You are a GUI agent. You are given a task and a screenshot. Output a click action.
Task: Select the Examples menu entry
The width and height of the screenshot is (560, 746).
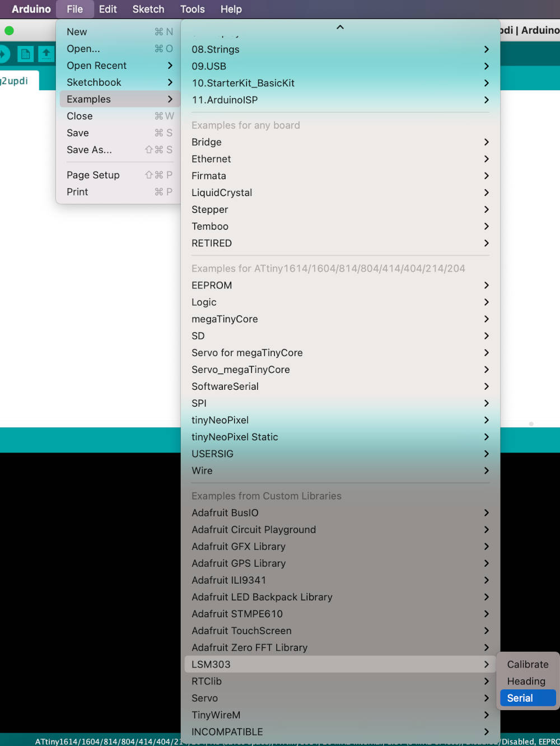pyautogui.click(x=120, y=99)
